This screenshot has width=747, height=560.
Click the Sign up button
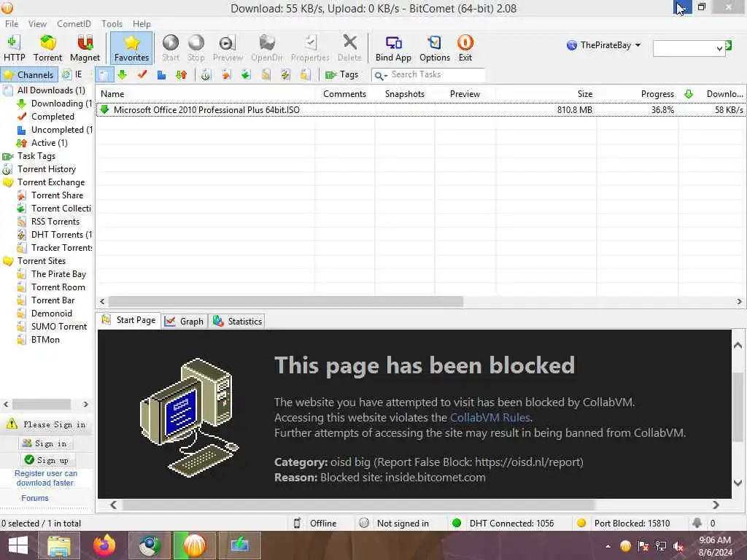click(47, 460)
